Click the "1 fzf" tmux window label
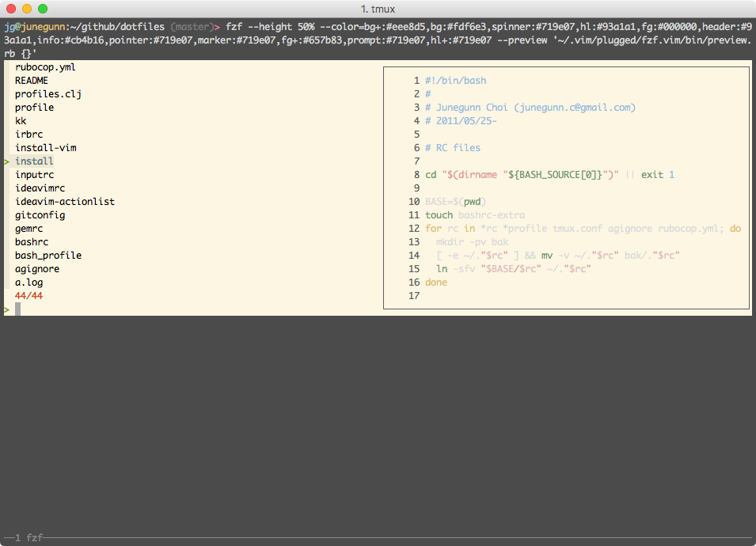This screenshot has width=756, height=546. 30,536
